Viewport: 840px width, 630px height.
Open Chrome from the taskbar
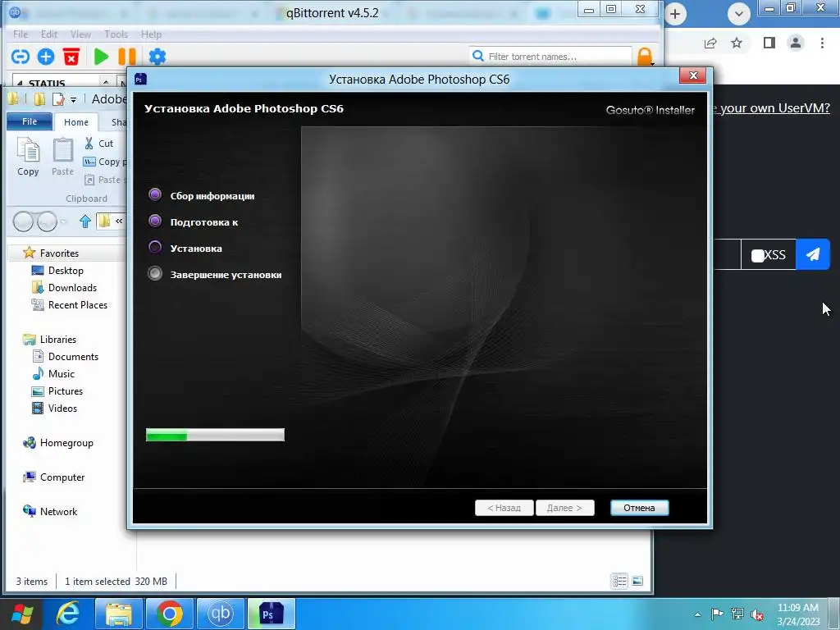[x=169, y=614]
